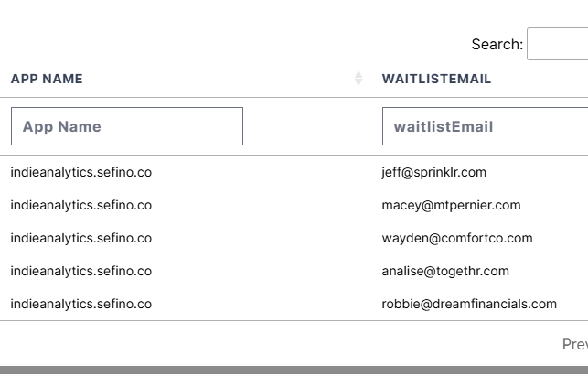The image size is (588, 376).
Task: Click the gray bar below the table
Action: point(294,371)
